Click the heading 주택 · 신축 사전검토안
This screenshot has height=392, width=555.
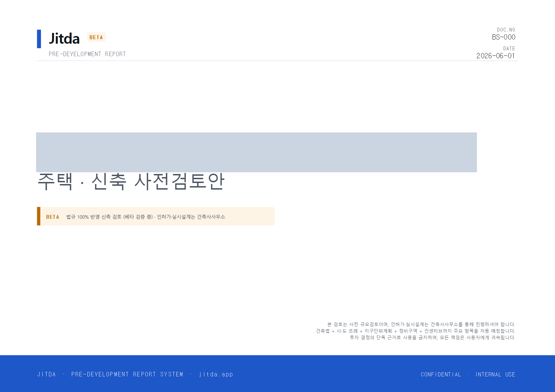[131, 181]
